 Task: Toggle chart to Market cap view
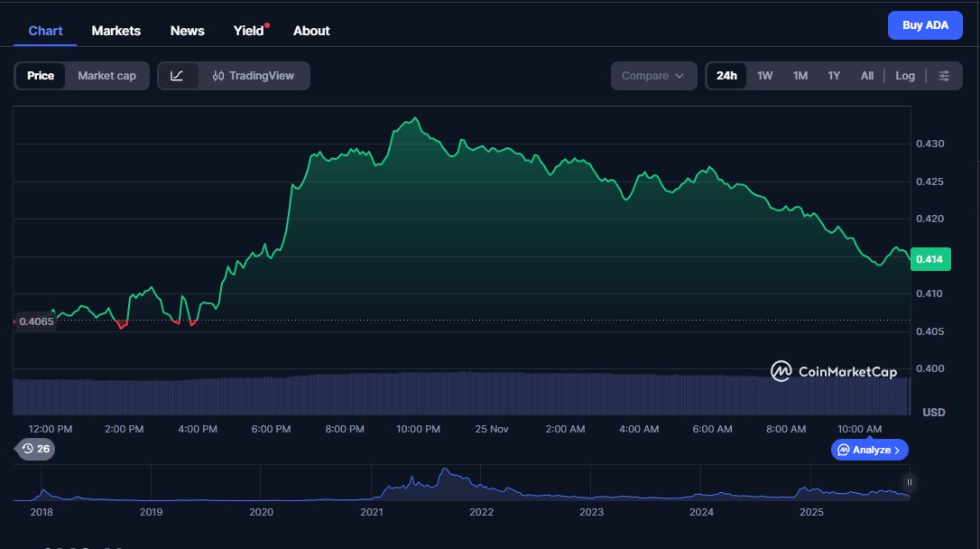[x=106, y=76]
